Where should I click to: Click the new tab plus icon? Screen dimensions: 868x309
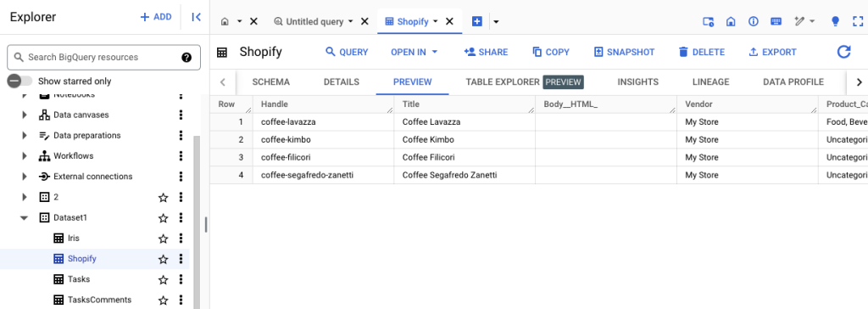[x=476, y=21]
